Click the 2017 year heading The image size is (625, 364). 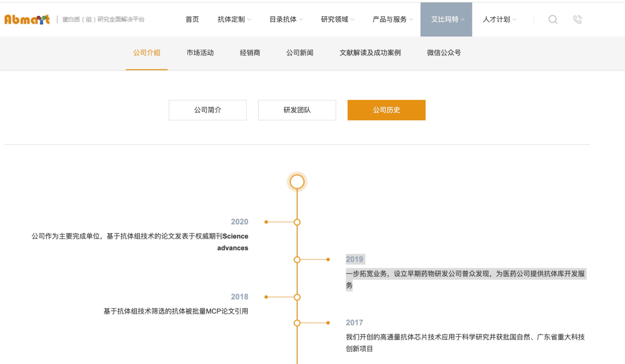[354, 323]
